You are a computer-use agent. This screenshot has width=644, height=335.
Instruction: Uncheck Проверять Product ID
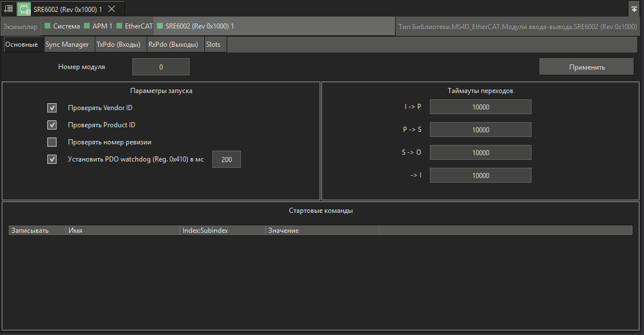pos(52,125)
